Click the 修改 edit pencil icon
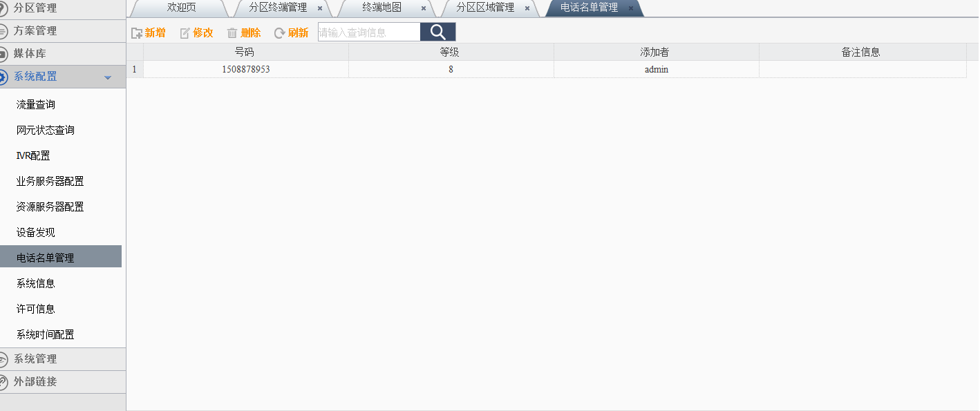 point(185,33)
